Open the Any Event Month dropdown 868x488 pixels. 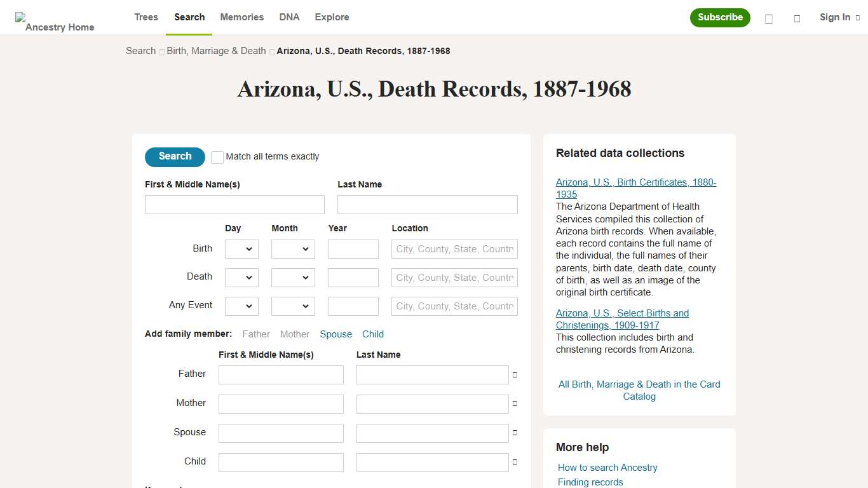pos(293,306)
